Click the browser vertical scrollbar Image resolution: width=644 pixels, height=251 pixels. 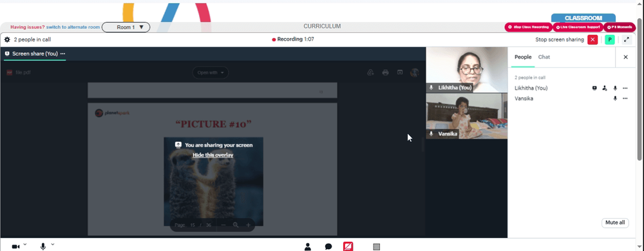click(640, 88)
